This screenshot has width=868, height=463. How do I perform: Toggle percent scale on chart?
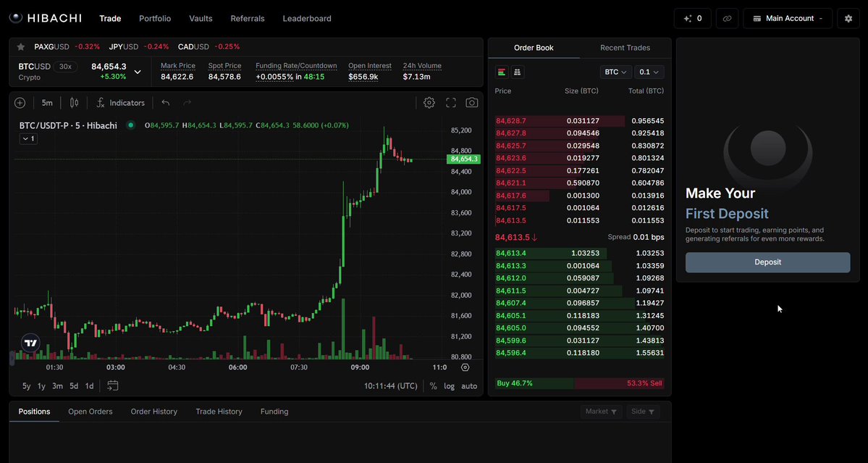(433, 386)
